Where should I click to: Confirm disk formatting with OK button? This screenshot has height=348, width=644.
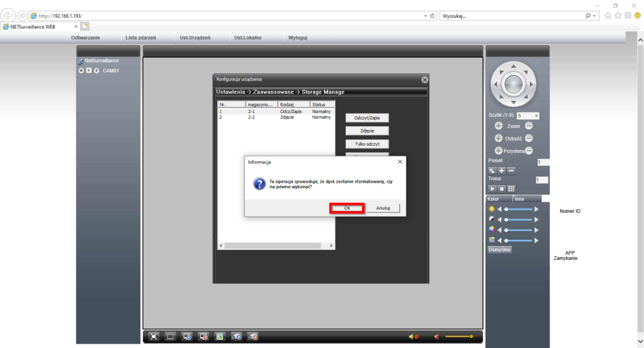[x=347, y=208]
